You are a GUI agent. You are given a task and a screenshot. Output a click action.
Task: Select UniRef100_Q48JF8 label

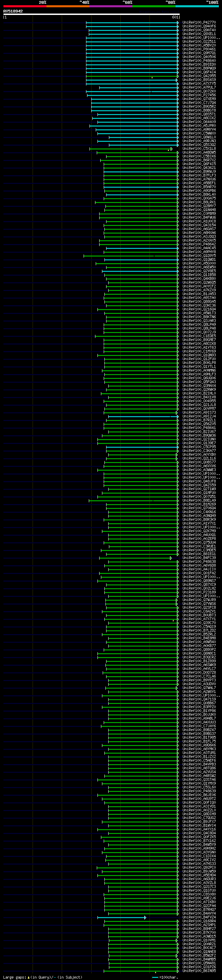199,481
